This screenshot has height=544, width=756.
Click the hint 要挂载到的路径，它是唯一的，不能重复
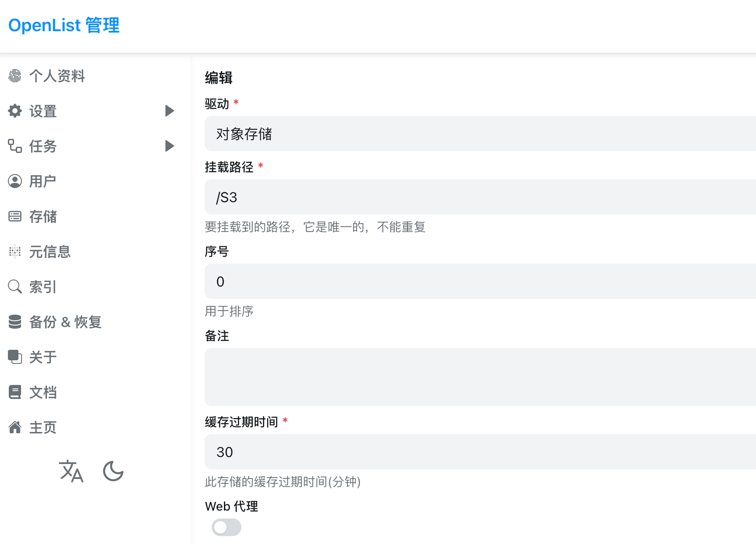[315, 227]
